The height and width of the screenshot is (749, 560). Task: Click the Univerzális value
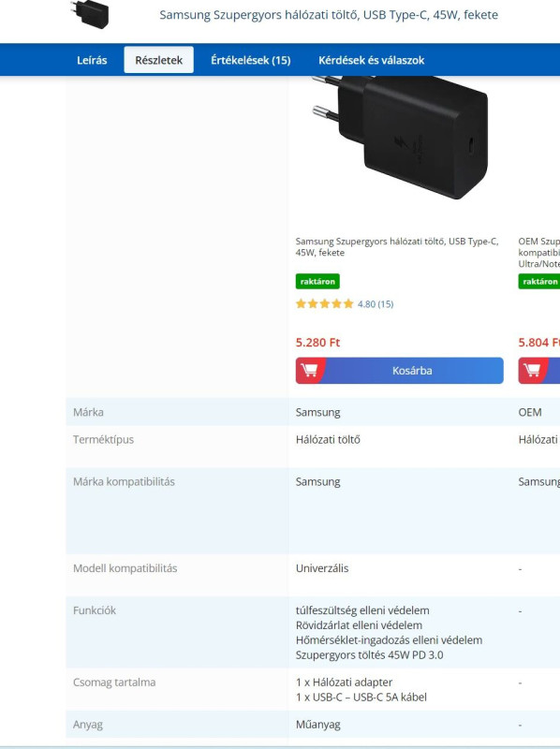pyautogui.click(x=322, y=568)
